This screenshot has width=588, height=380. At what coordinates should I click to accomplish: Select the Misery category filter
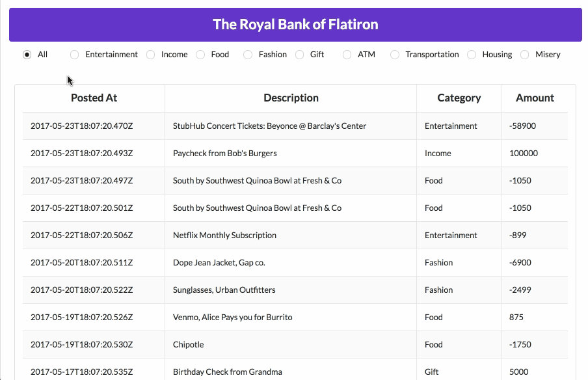pos(525,55)
